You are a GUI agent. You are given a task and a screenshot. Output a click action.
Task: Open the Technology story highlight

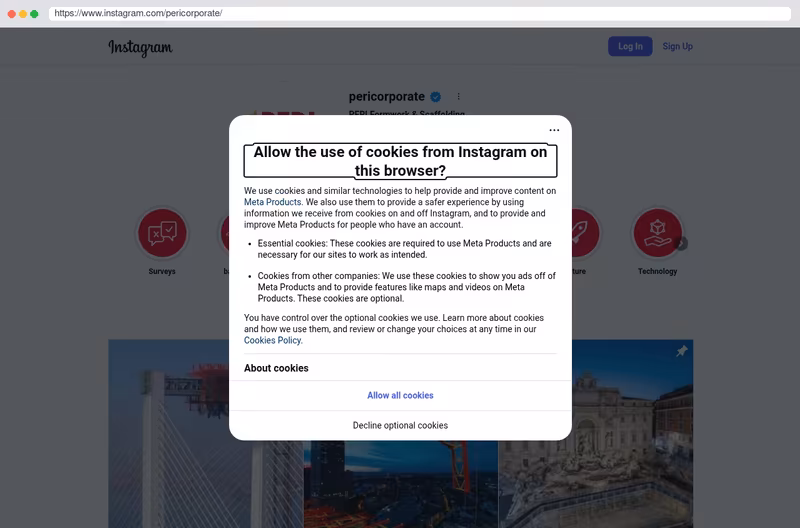[x=658, y=233]
